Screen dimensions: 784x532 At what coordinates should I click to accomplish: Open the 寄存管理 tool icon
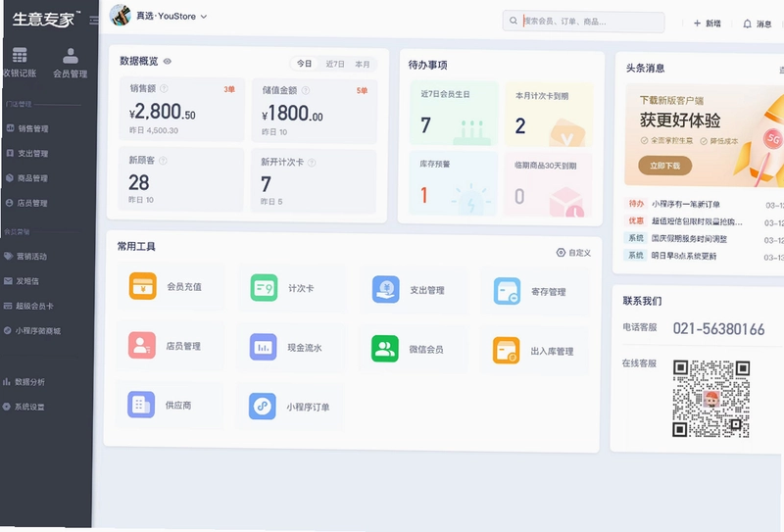pyautogui.click(x=507, y=291)
